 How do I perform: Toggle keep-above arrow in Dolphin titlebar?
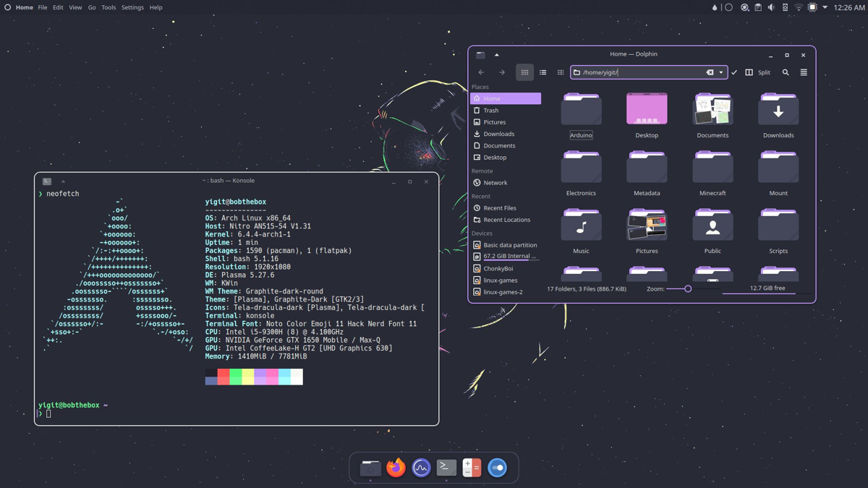point(496,55)
